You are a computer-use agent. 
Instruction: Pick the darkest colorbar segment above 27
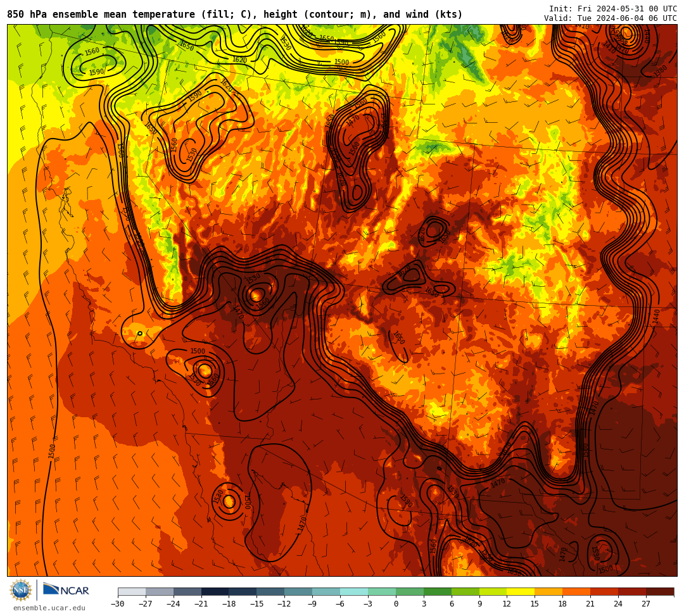point(660,591)
